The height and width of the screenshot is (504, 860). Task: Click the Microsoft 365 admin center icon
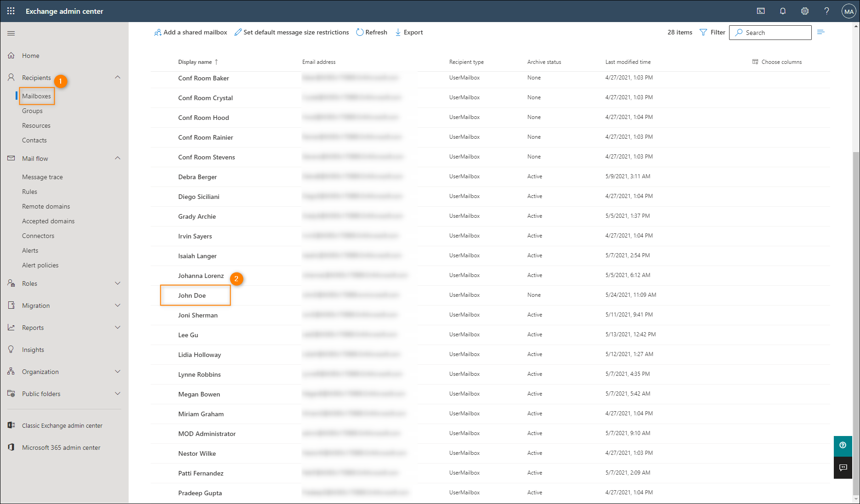11,447
